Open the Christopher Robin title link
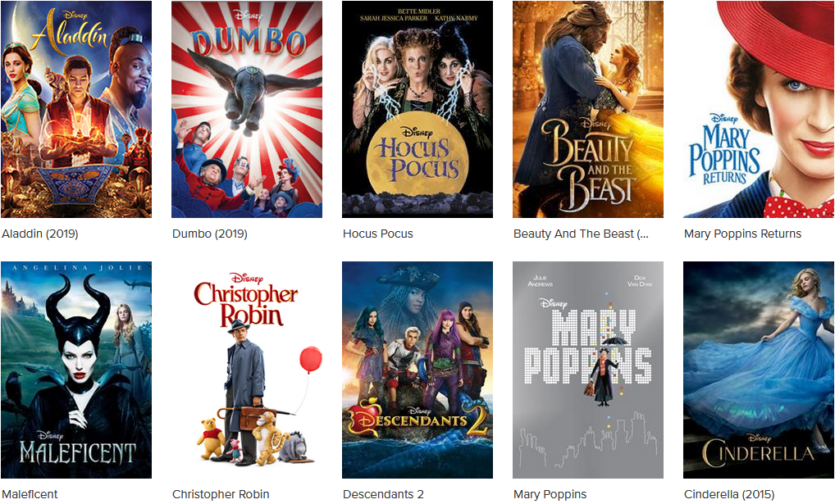The height and width of the screenshot is (504, 835). [x=221, y=494]
